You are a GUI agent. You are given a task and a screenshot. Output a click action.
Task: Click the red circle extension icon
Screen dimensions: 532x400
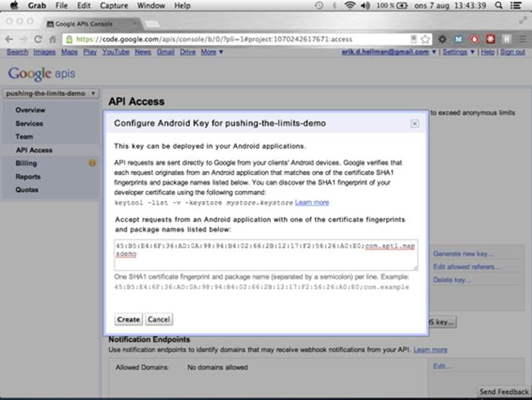point(474,39)
